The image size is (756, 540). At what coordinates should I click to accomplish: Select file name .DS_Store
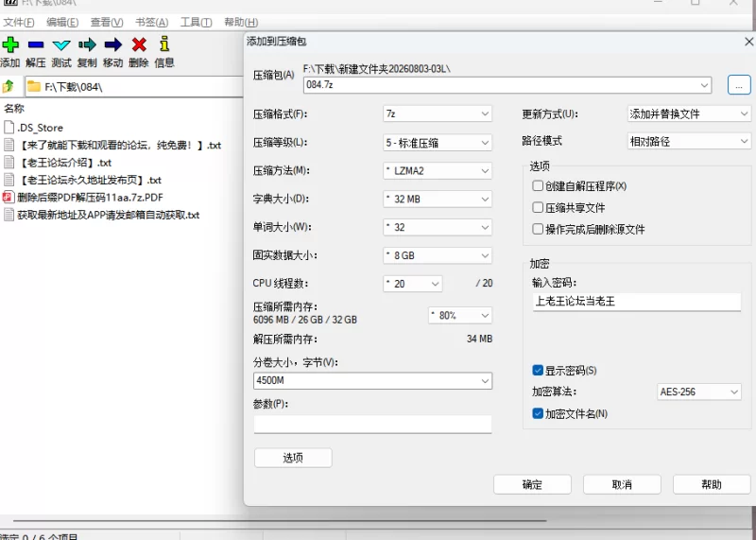40,128
